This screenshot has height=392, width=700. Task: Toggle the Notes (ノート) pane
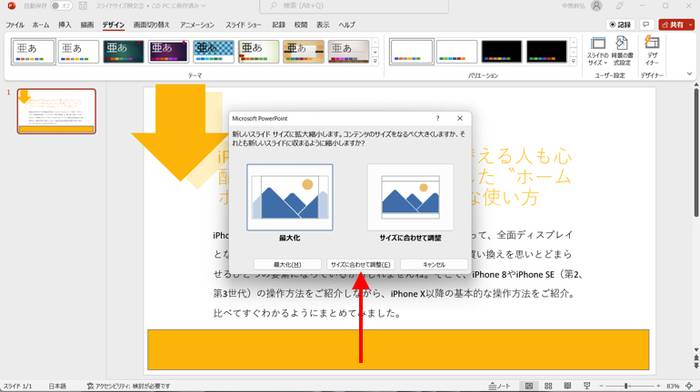coord(499,386)
